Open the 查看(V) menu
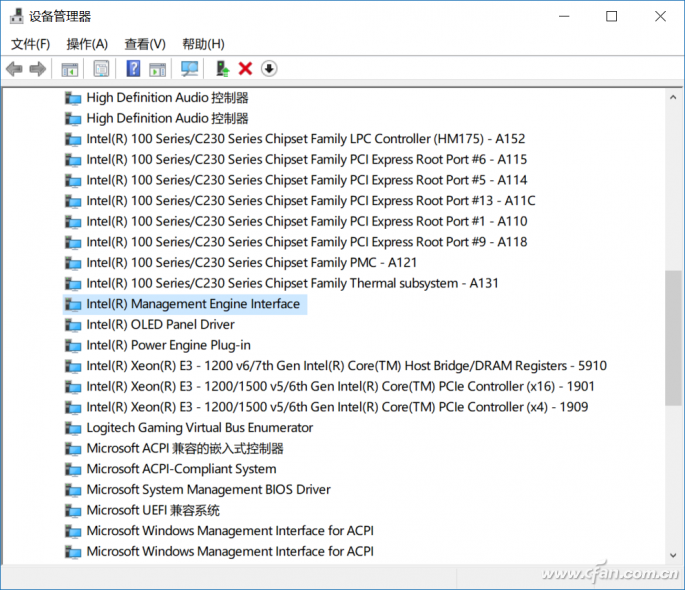The width and height of the screenshot is (685, 590). [145, 44]
